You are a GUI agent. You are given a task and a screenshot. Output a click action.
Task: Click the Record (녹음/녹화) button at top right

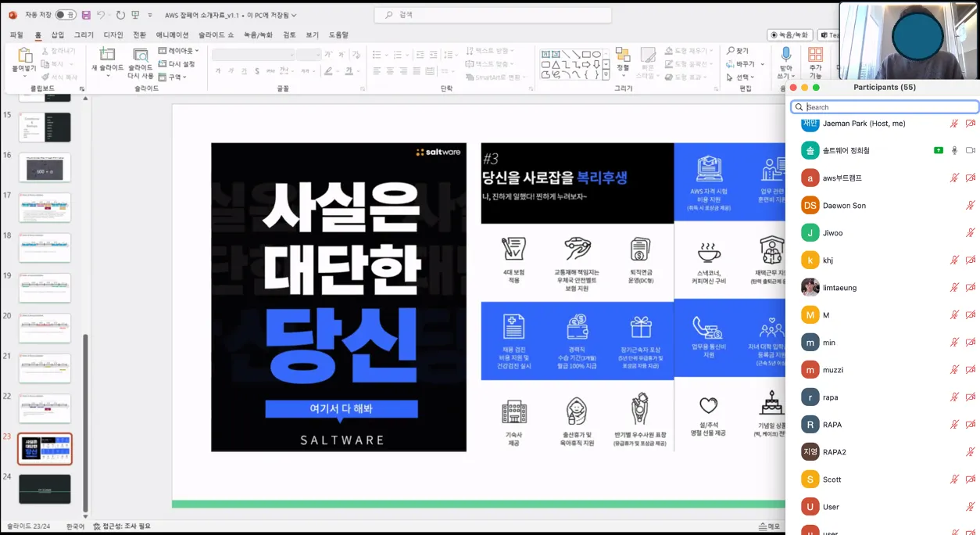point(790,35)
